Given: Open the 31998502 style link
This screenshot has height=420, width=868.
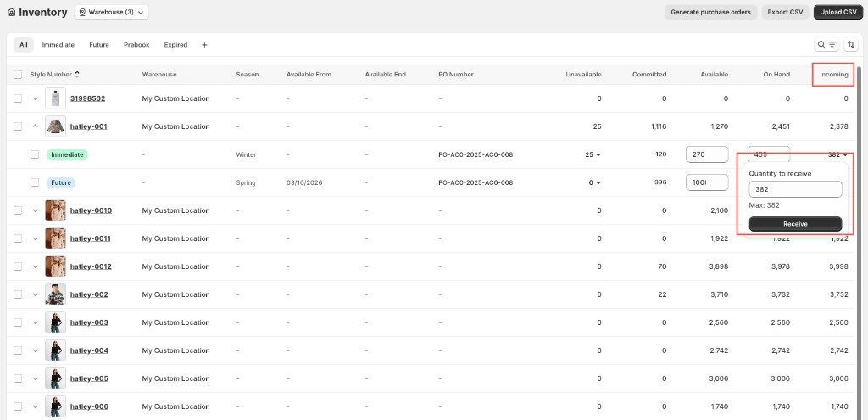Looking at the screenshot, I should tap(87, 98).
